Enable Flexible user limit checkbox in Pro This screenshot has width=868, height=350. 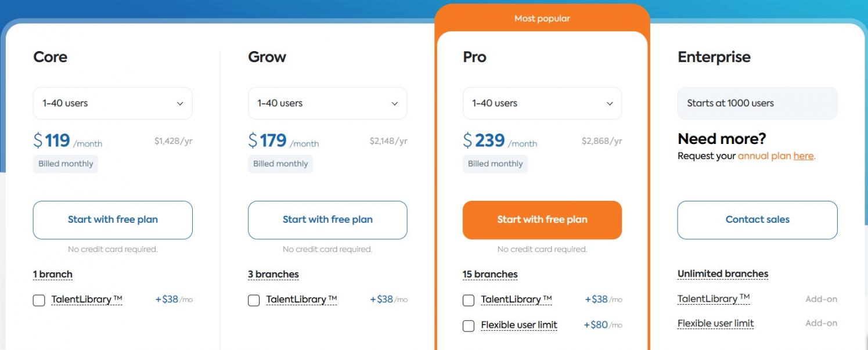pos(469,326)
